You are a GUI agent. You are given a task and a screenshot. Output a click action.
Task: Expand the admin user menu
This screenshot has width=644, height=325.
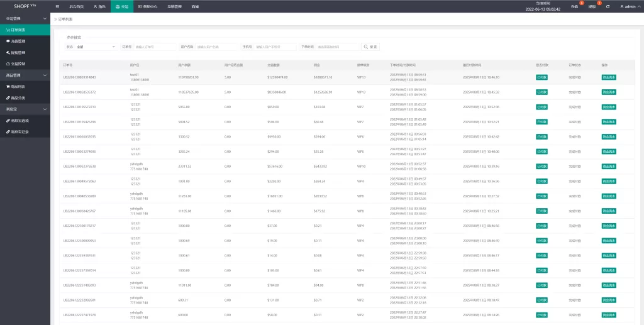(629, 6)
